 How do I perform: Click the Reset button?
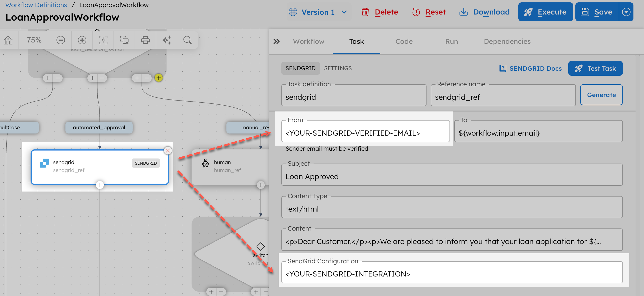(x=429, y=12)
